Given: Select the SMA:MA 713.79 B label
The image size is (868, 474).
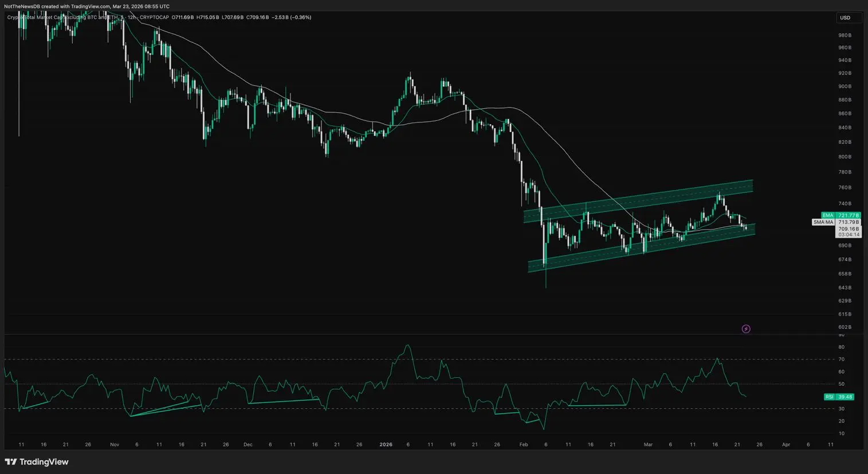Looking at the screenshot, I should pyautogui.click(x=836, y=222).
